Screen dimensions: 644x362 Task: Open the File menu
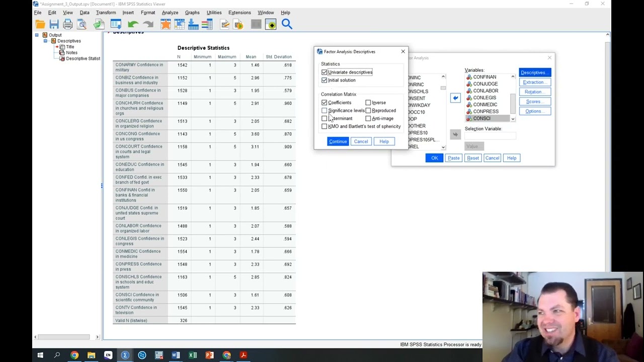[38, 13]
